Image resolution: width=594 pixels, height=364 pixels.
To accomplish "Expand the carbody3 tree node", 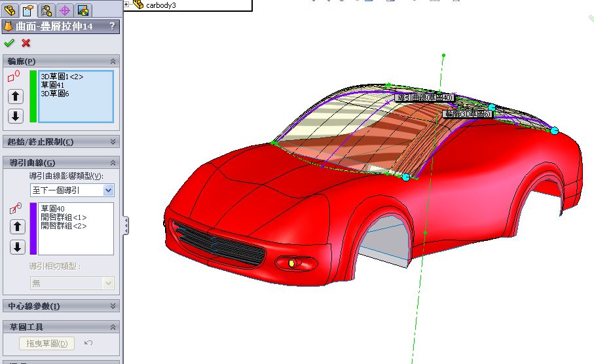I will 126,5.
